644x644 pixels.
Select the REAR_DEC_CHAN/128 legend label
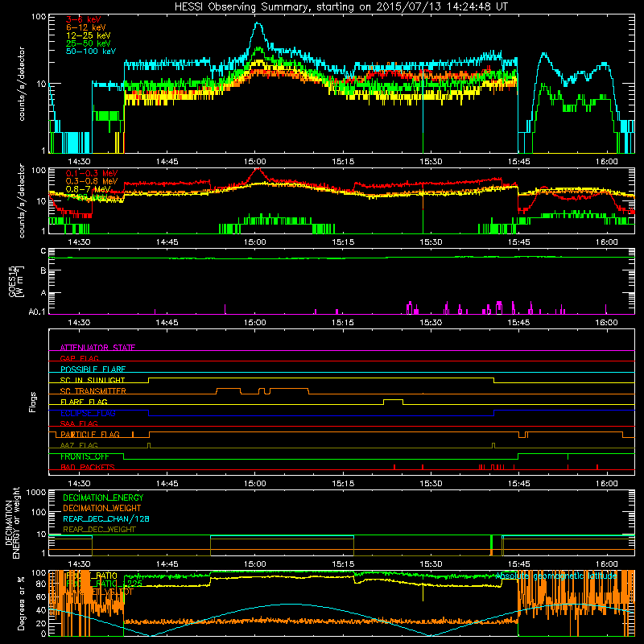106,518
